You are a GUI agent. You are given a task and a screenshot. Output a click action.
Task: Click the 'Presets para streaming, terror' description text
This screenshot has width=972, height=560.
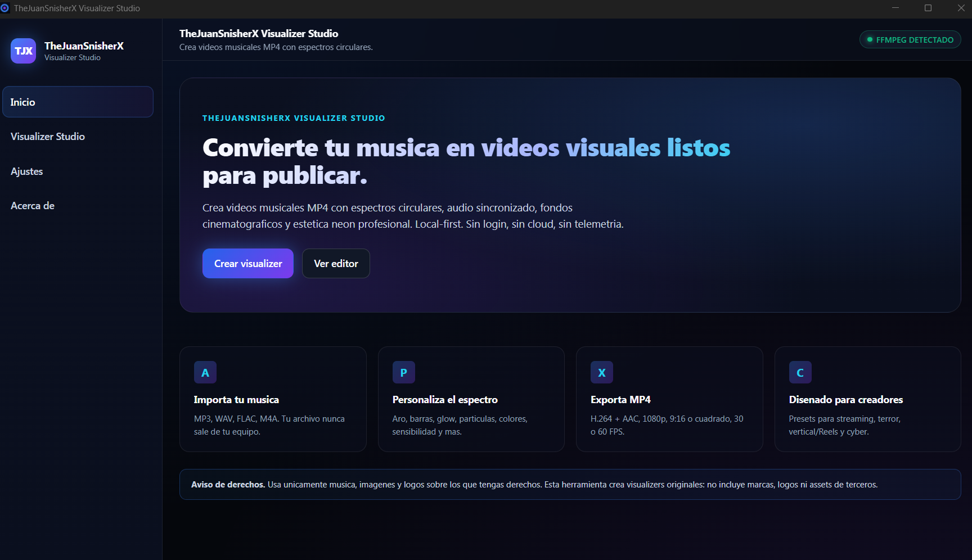tap(845, 425)
